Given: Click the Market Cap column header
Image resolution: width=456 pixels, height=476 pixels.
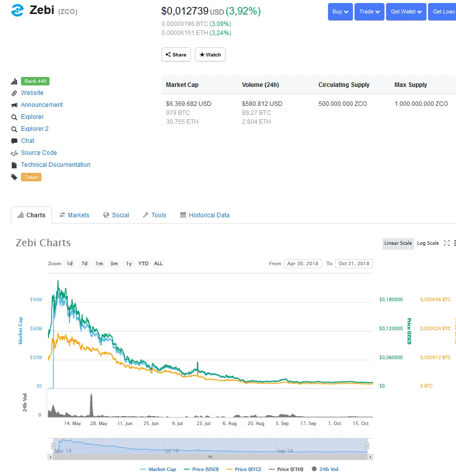Looking at the screenshot, I should 182,85.
